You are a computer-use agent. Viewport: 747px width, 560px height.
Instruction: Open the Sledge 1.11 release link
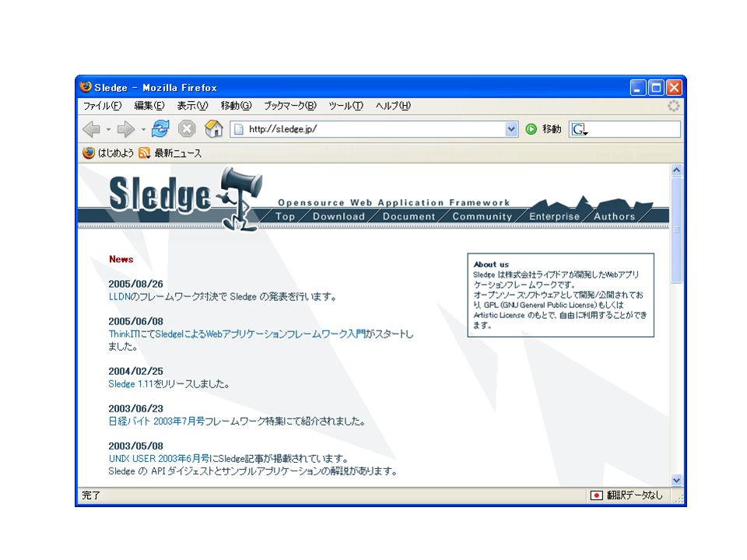[x=131, y=383]
